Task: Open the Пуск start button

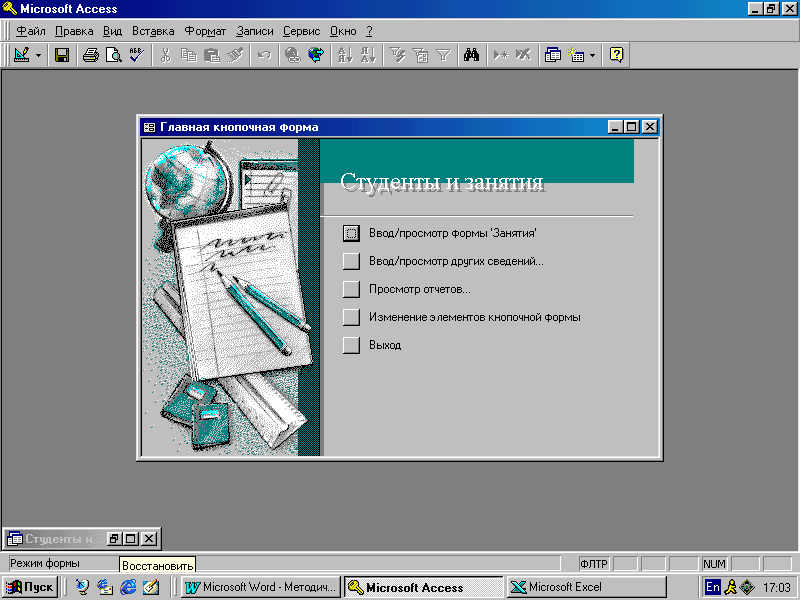Action: point(30,587)
